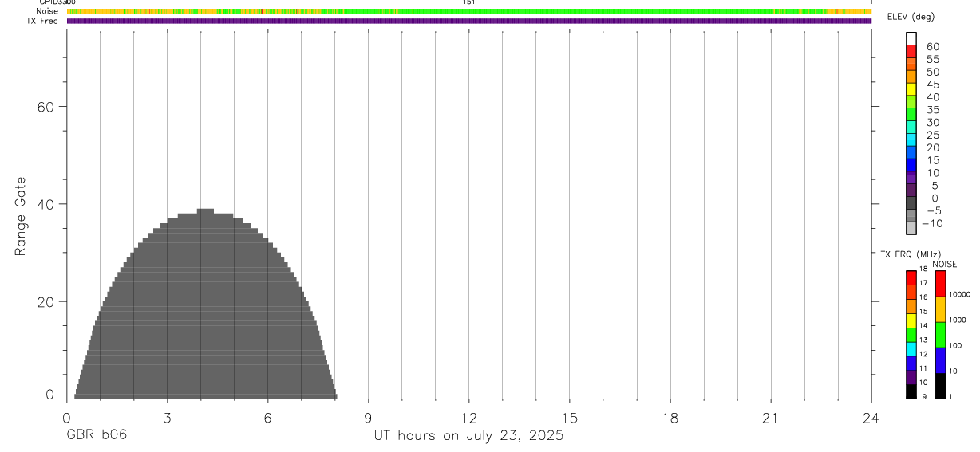Image resolution: width=980 pixels, height=452 pixels.
Task: Click the x-axis tick label '9'
Action: coord(369,418)
